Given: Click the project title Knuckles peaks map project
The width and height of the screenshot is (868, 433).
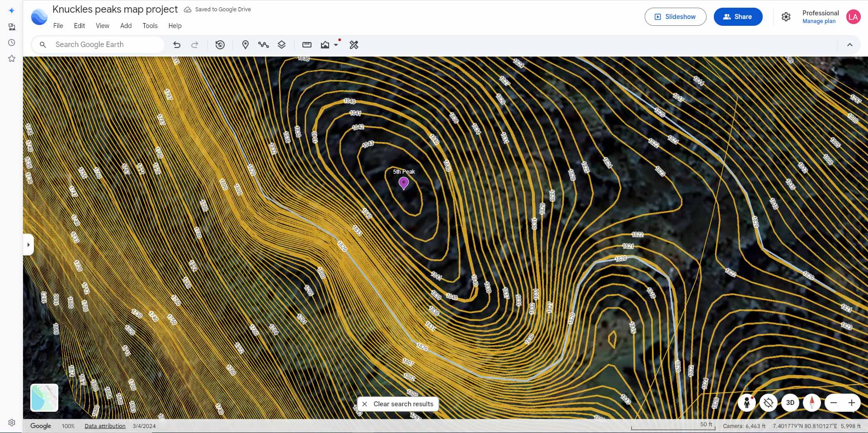Looking at the screenshot, I should coord(115,9).
